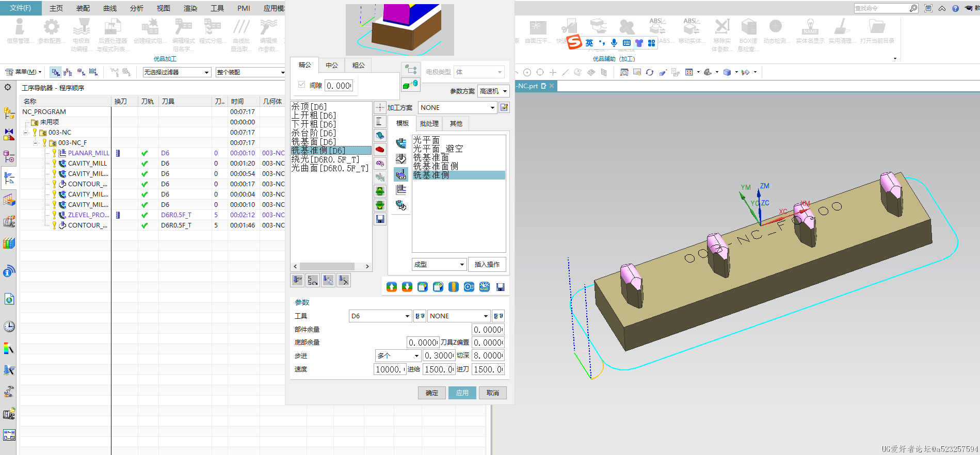This screenshot has width=980, height=455.
Task: Click the electrode preview thumbnail at dialog top
Action: (x=400, y=29)
